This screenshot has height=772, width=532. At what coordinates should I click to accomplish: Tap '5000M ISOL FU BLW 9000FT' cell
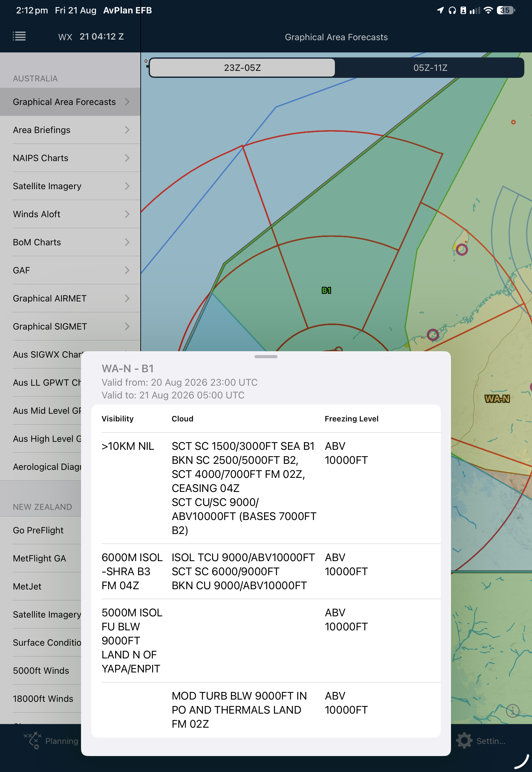pos(132,641)
